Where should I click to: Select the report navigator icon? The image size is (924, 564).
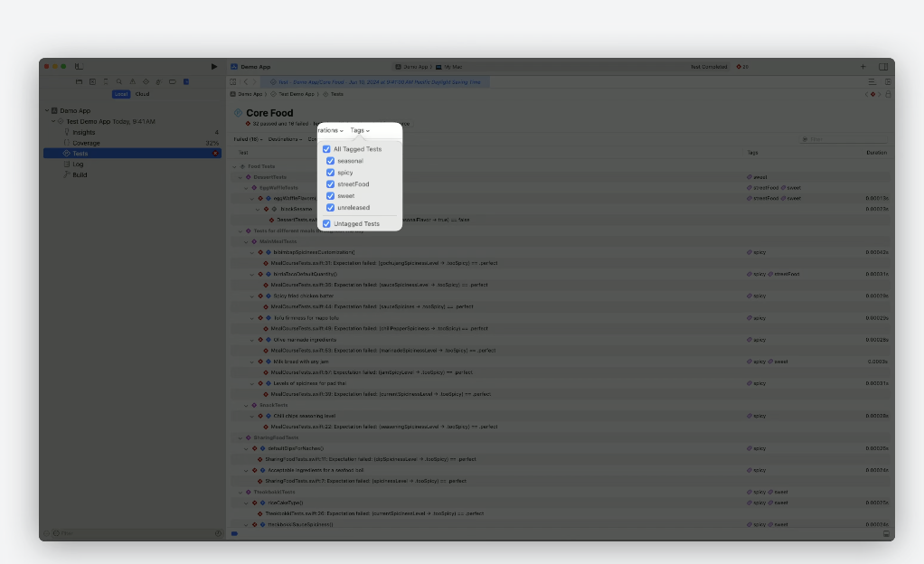coord(185,82)
